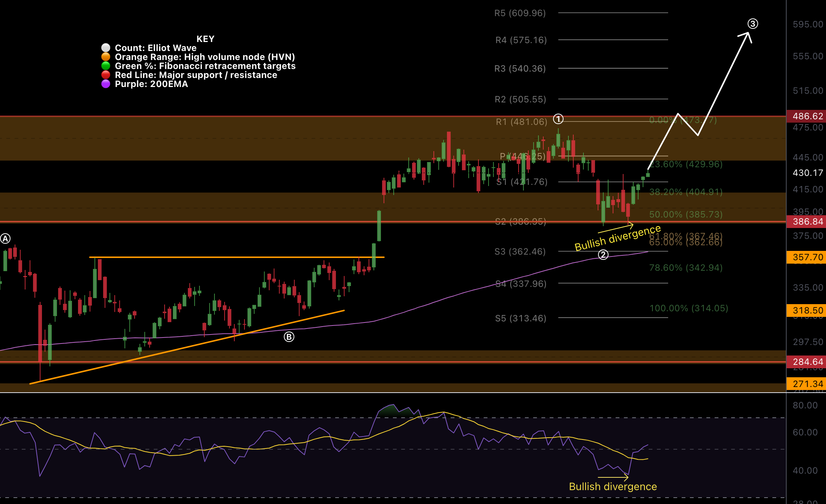
Task: Click the KEY legend heading
Action: coord(205,39)
